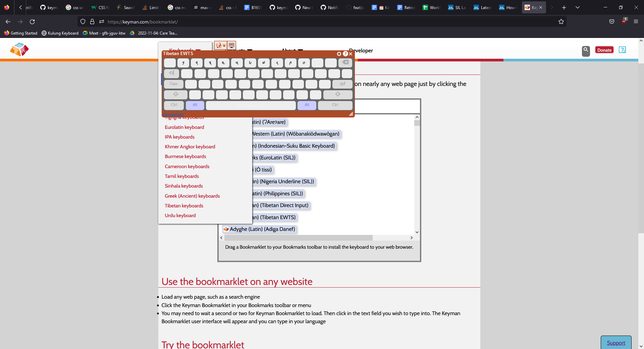Viewport: 644px width, 349px height.
Task: Click the red Donate button
Action: click(604, 50)
